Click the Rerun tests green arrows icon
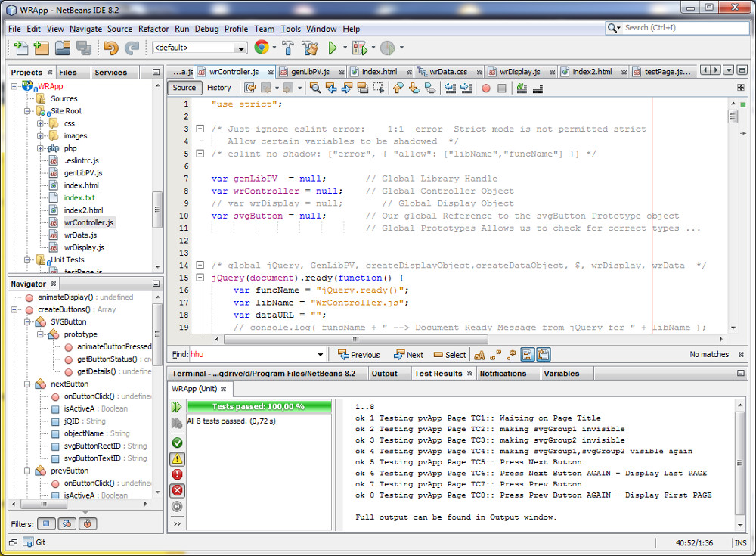 point(176,407)
